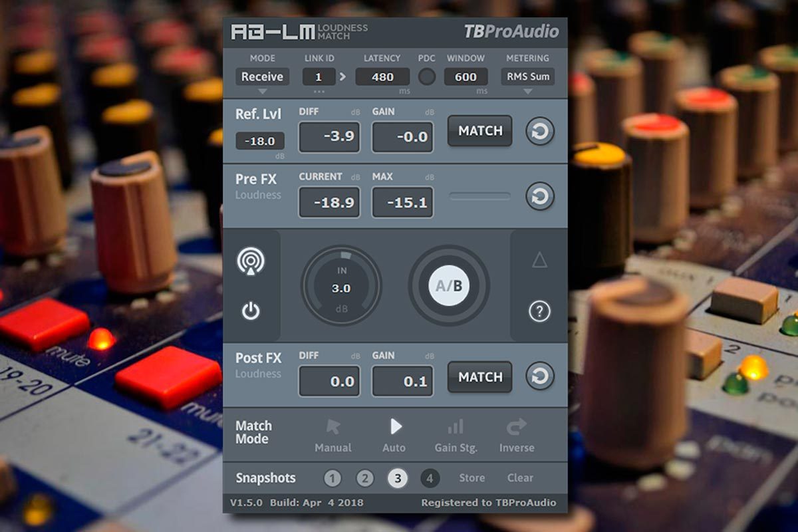Click the V1.5.0 build version text
The image size is (798, 532).
point(297,502)
